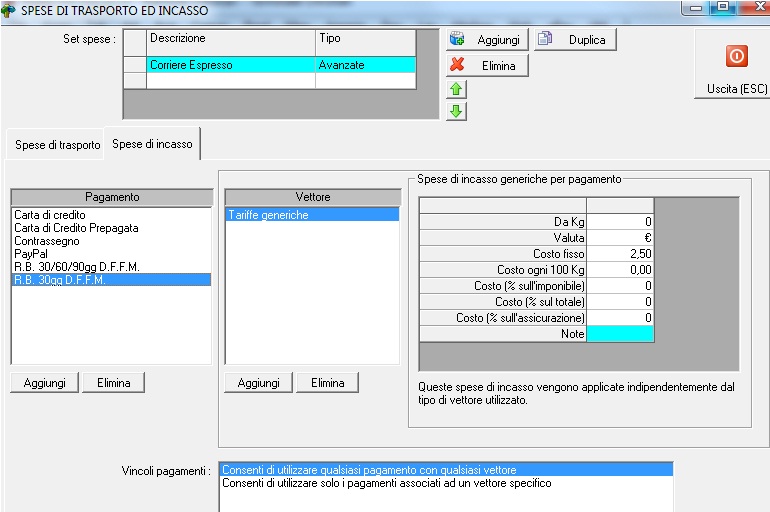
Task: Click Elimina under the Vettore list
Action: [x=328, y=383]
